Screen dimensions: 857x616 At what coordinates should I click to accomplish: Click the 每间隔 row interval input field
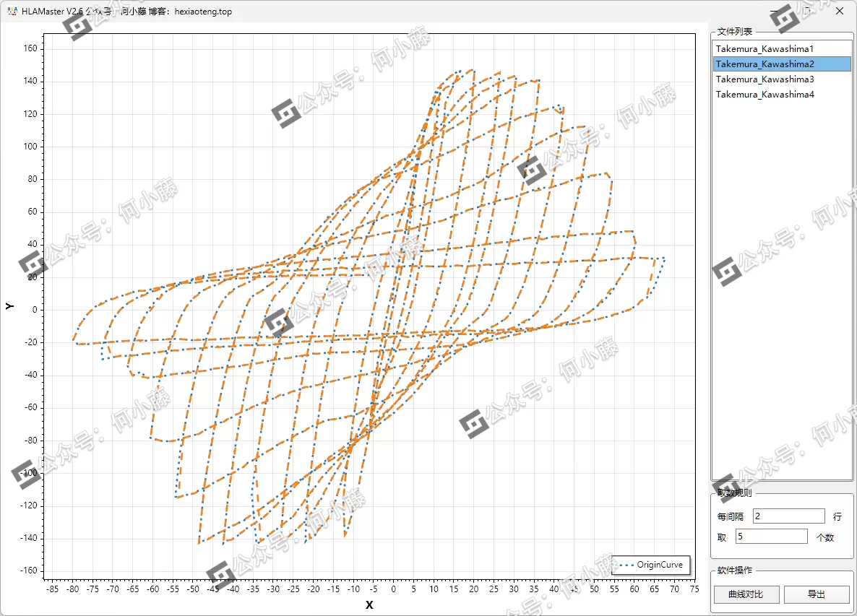[788, 516]
